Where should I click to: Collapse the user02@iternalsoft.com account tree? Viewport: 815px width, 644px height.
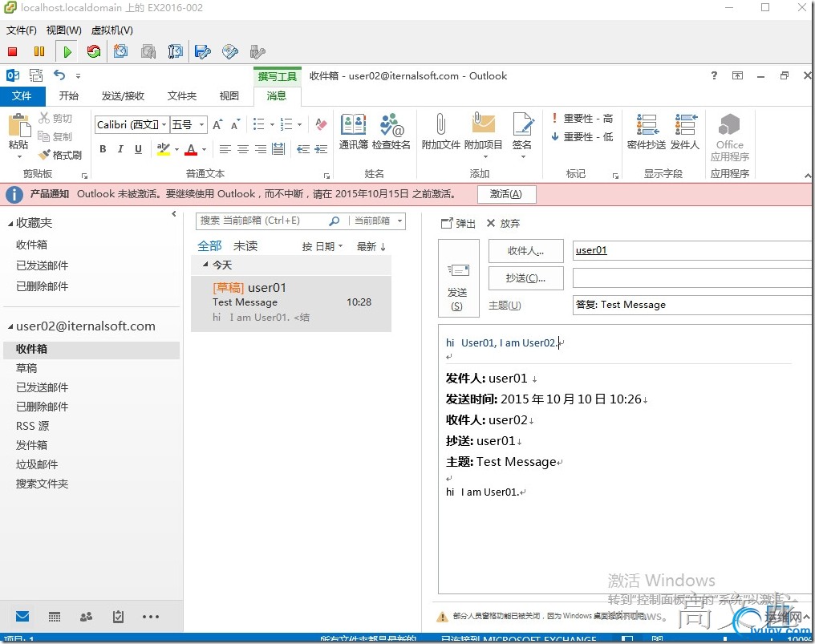tap(10, 327)
